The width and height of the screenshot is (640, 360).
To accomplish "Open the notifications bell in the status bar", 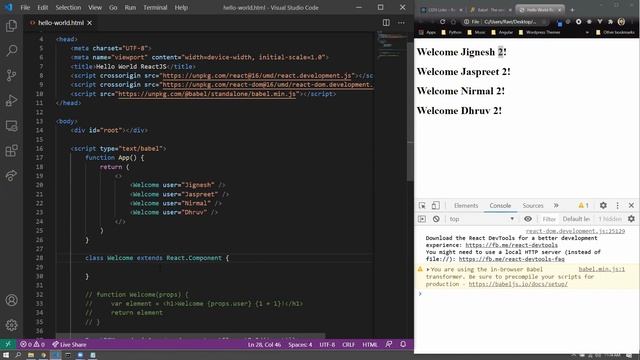I will [403, 344].
